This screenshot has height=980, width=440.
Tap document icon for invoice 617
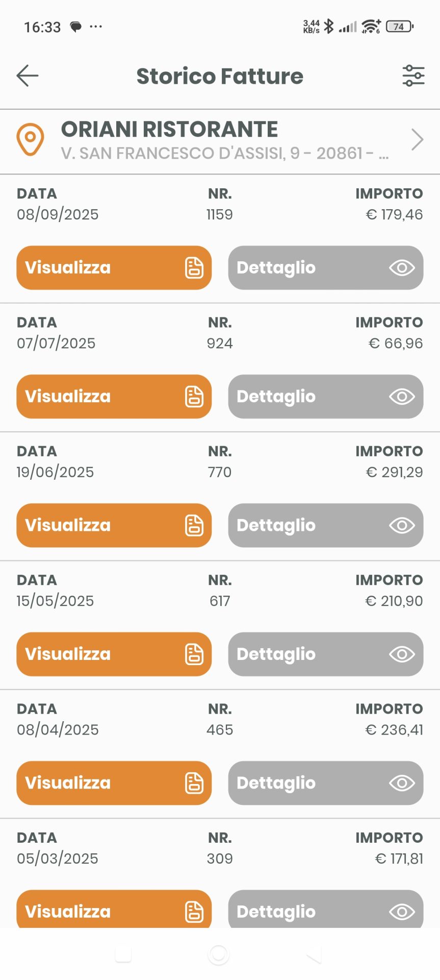[194, 654]
